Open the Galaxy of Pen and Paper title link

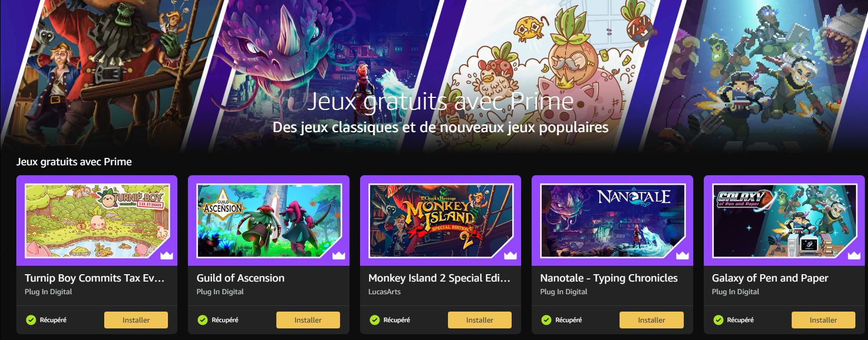pyautogui.click(x=770, y=278)
